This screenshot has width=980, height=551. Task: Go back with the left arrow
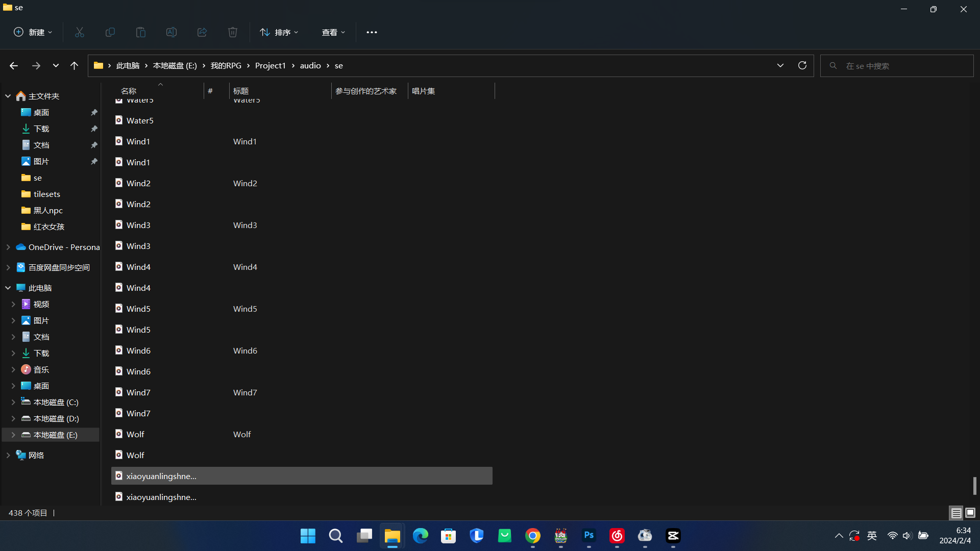coord(14,66)
